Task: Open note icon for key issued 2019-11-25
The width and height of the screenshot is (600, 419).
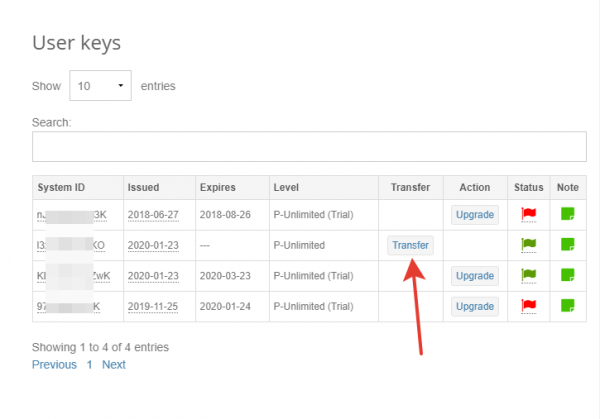Action: [x=567, y=305]
